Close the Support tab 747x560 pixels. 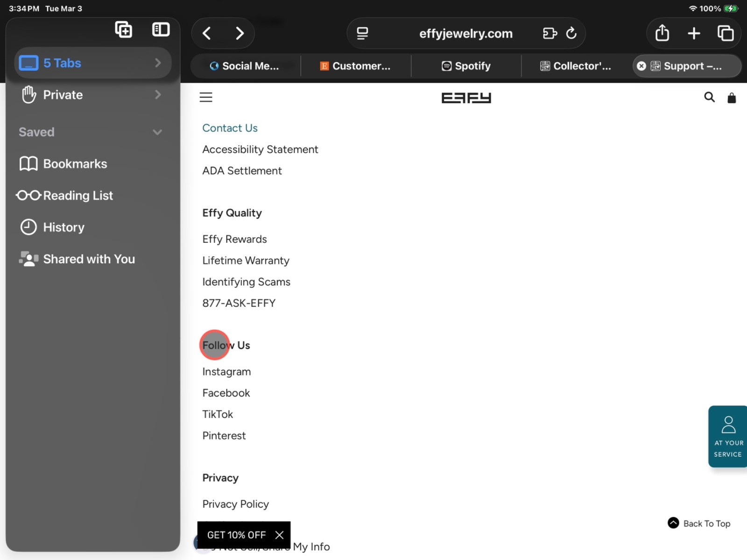(641, 66)
